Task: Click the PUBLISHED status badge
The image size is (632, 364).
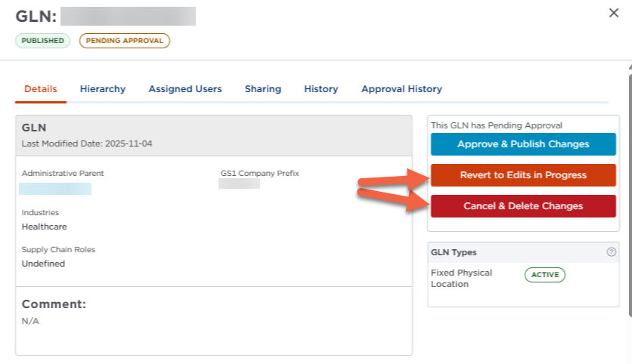Action: point(42,41)
